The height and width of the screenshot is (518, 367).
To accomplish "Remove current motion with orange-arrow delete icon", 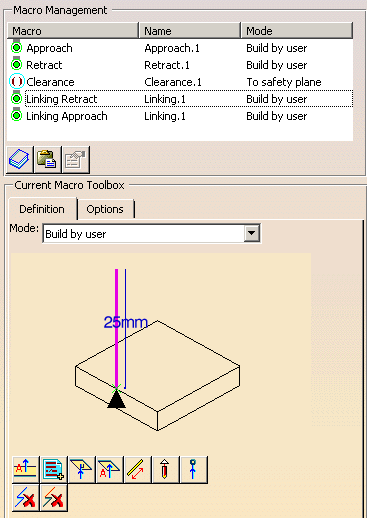I will (x=53, y=498).
